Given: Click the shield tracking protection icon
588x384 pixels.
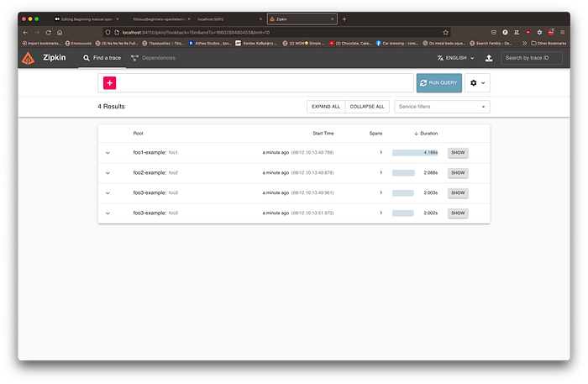Looking at the screenshot, I should pos(108,33).
